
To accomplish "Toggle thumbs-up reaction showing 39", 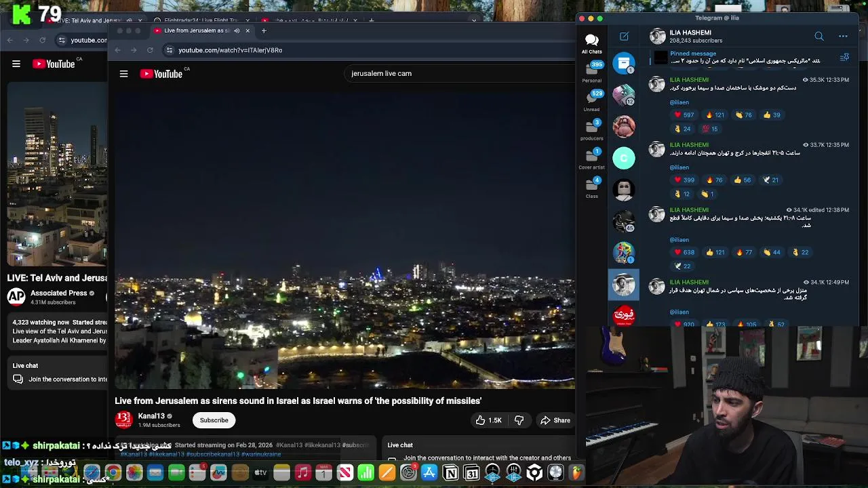I will click(772, 115).
